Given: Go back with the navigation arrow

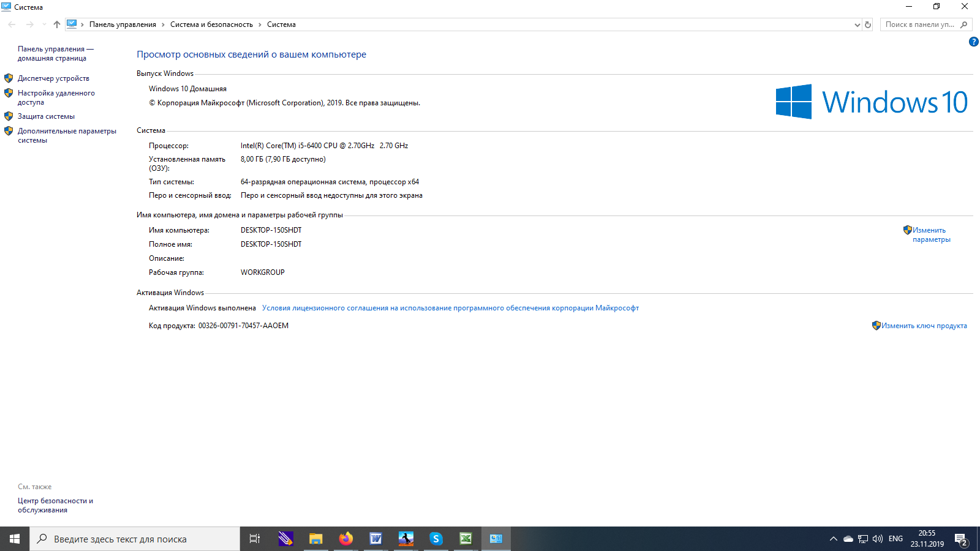Looking at the screenshot, I should 12,24.
